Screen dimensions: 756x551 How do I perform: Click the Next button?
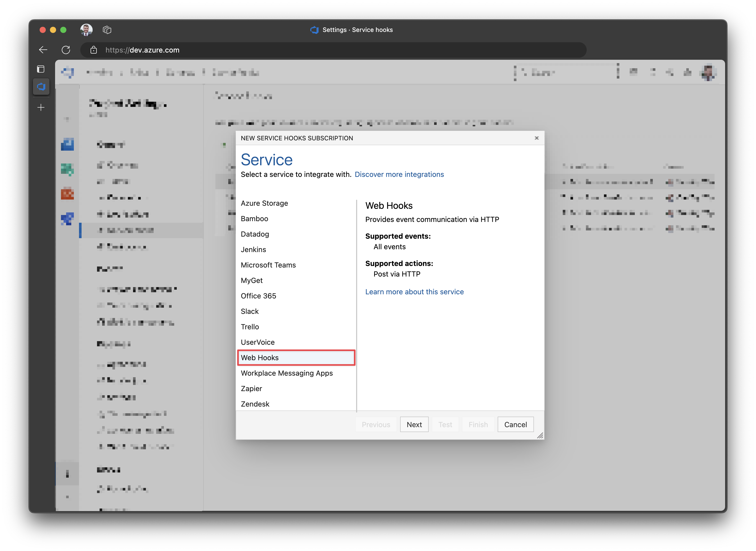[x=414, y=425]
